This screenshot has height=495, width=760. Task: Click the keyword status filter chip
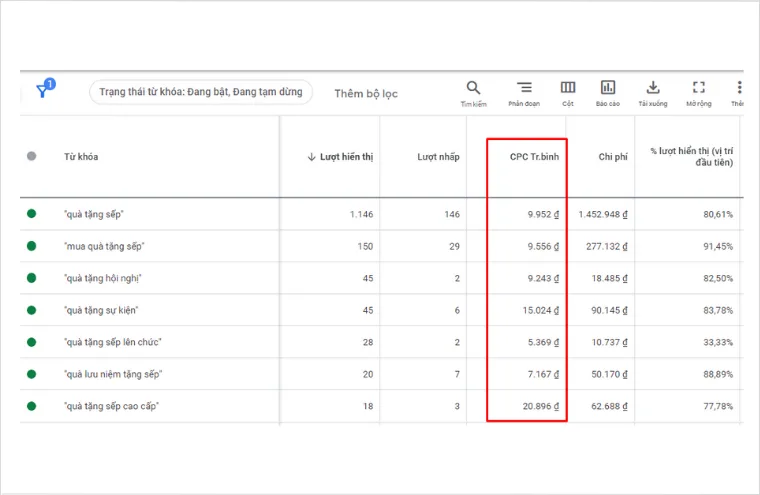click(x=202, y=92)
